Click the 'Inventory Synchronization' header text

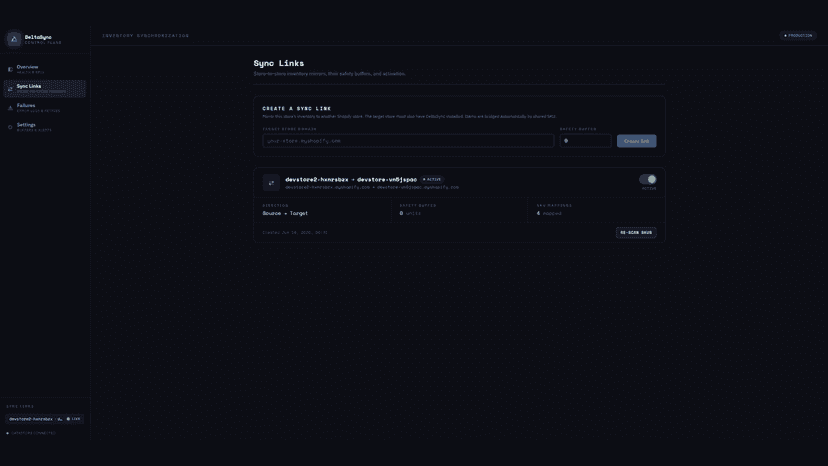[x=145, y=36]
